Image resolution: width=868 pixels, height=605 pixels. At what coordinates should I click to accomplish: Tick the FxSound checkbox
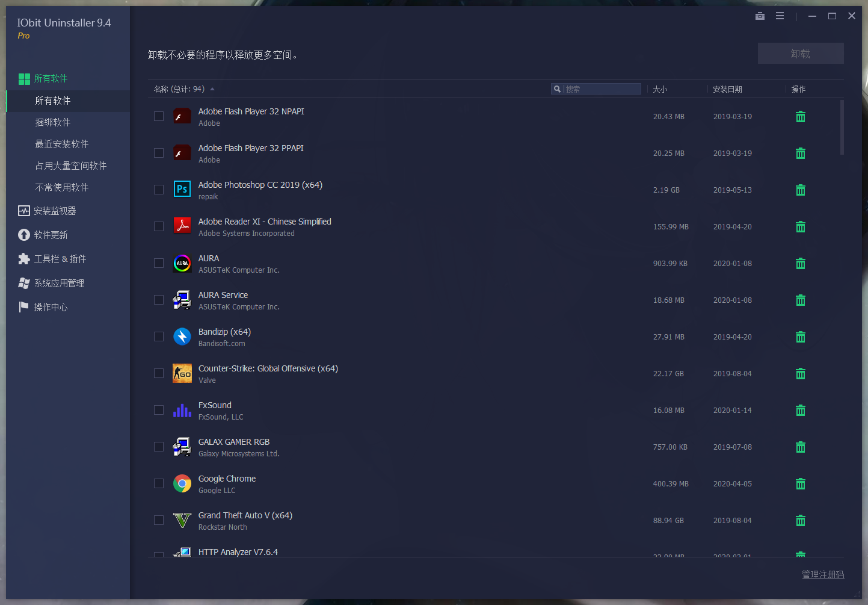point(159,410)
